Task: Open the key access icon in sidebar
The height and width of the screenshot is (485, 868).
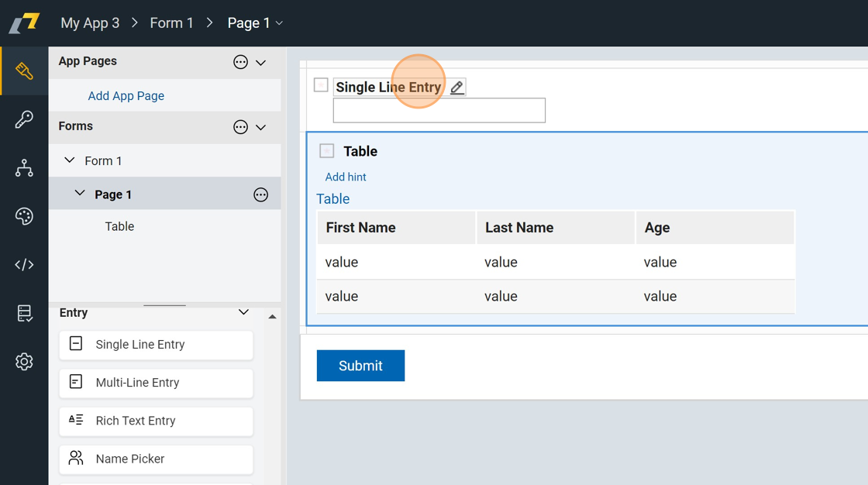Action: tap(24, 119)
